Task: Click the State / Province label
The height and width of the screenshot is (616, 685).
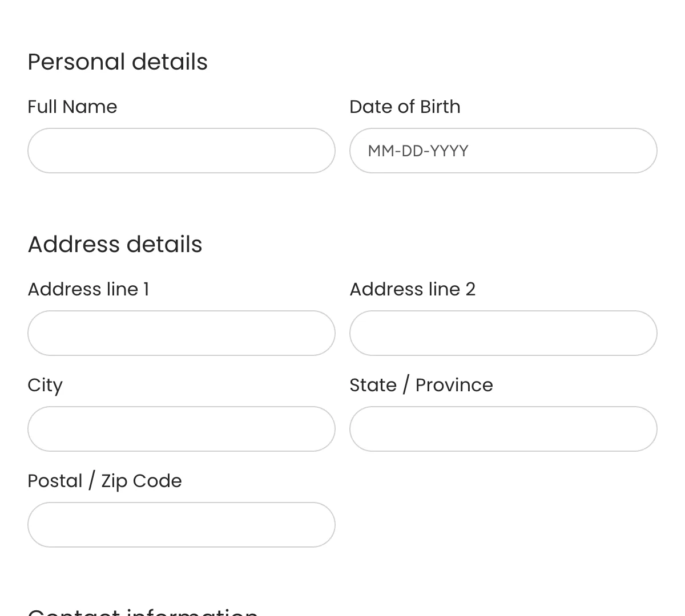Action: [421, 385]
